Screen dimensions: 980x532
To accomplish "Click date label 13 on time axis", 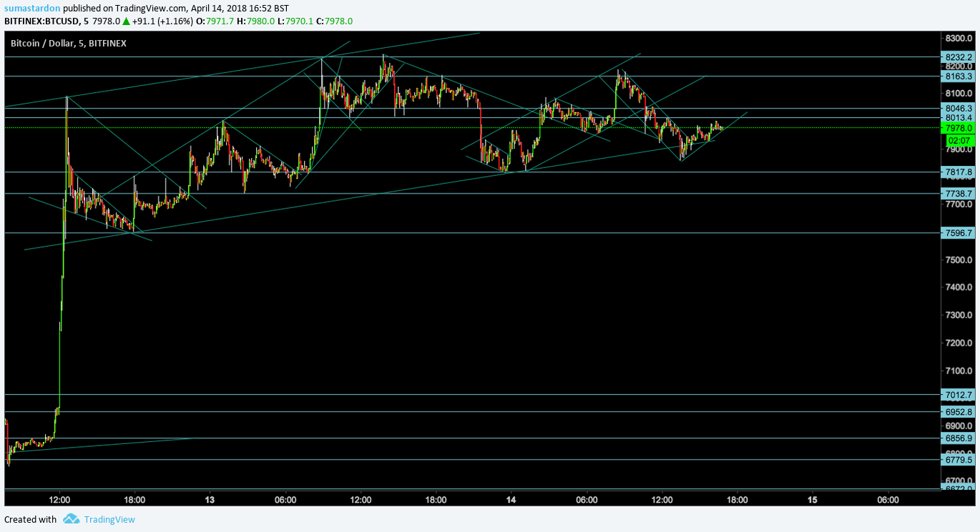I will [x=210, y=499].
